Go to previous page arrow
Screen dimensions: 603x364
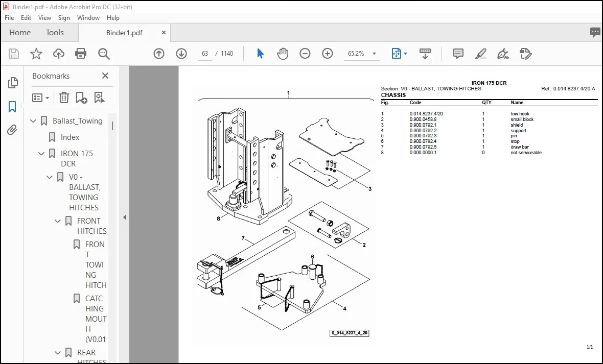[159, 54]
